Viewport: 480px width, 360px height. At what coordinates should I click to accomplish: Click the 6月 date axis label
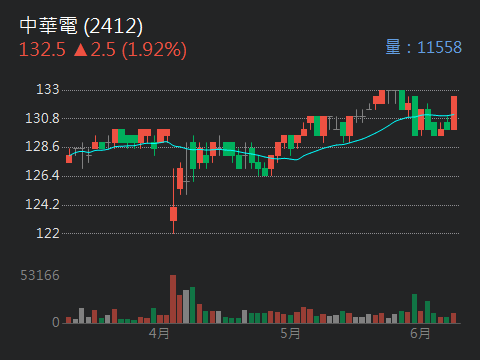coord(420,333)
